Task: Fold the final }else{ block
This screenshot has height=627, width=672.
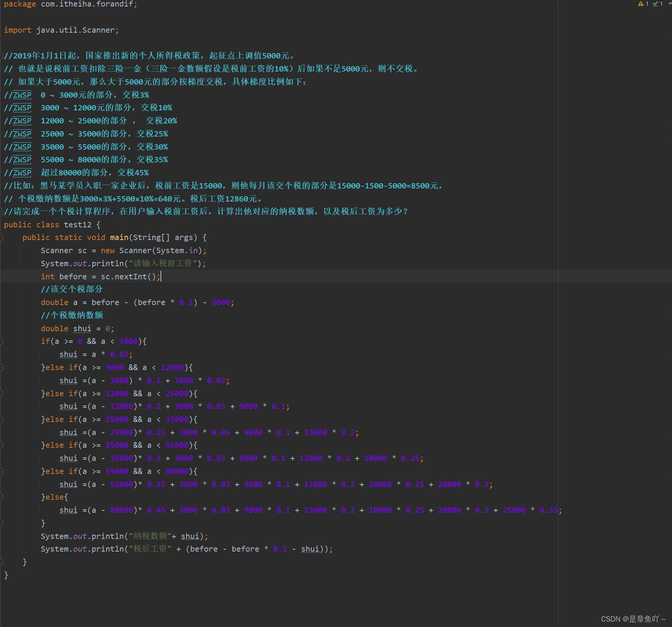Action: click(x=2, y=497)
